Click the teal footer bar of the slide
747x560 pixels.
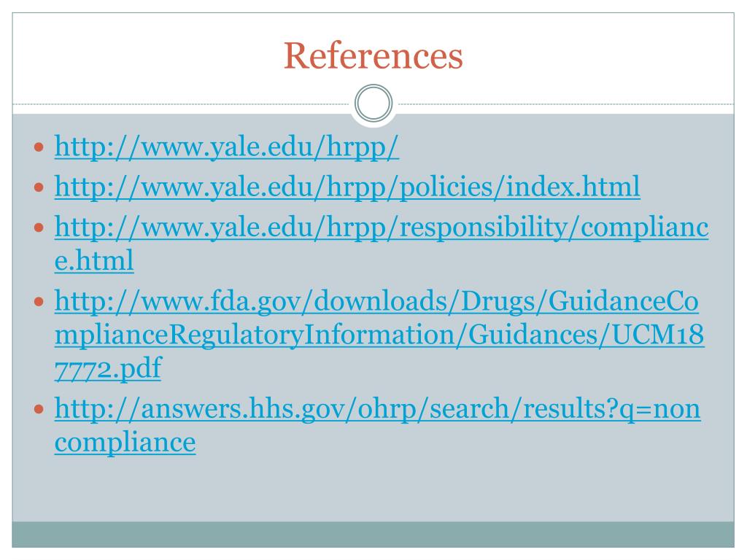coord(373,534)
